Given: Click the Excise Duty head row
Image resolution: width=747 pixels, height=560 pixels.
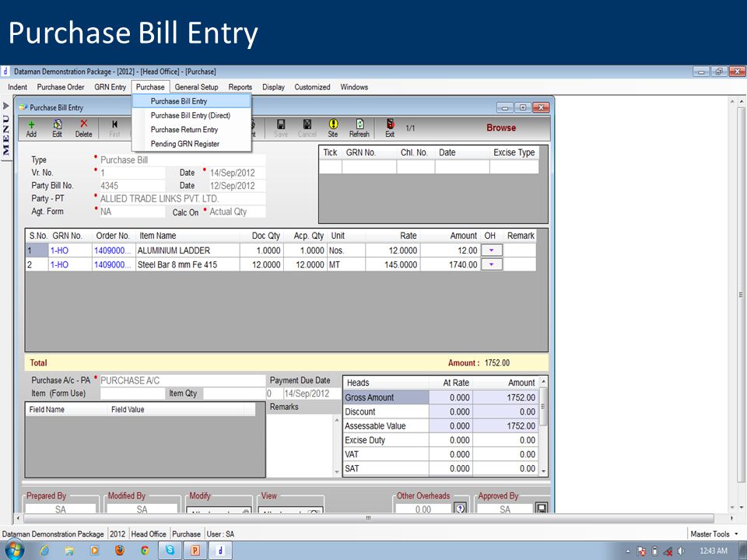Looking at the screenshot, I should coord(440,440).
